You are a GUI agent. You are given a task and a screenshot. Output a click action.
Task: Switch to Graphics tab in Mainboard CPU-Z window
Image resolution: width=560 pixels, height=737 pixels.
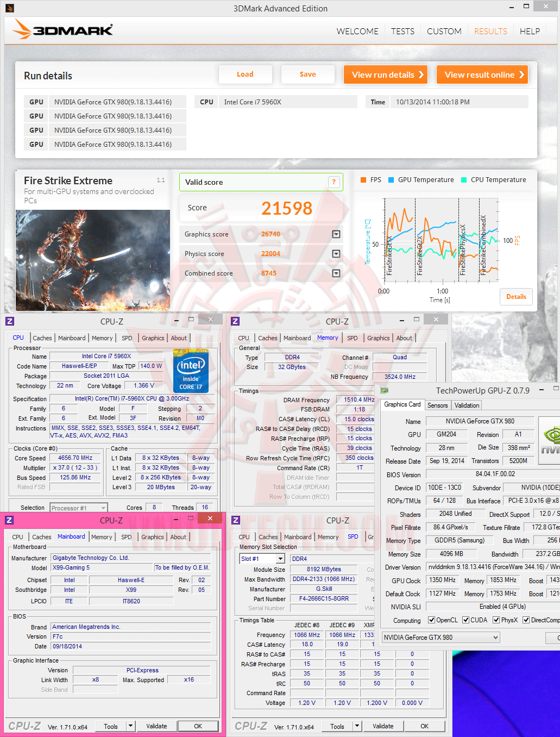(153, 537)
